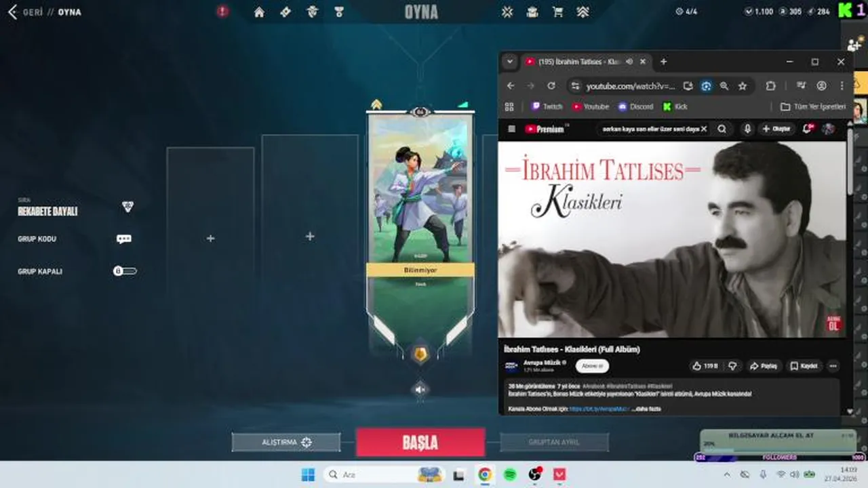The image size is (868, 488).
Task: Go back using the GERİ arrow
Action: click(x=12, y=12)
